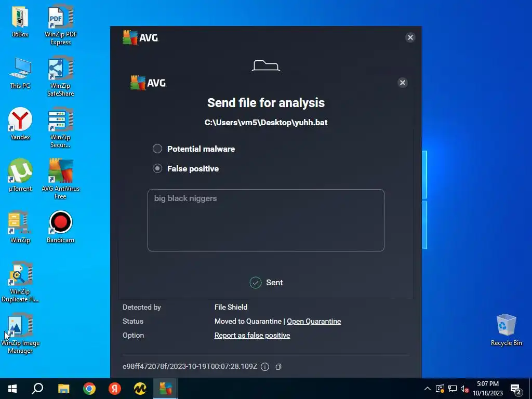Select the False positive radio button
The width and height of the screenshot is (532, 399).
(x=157, y=168)
